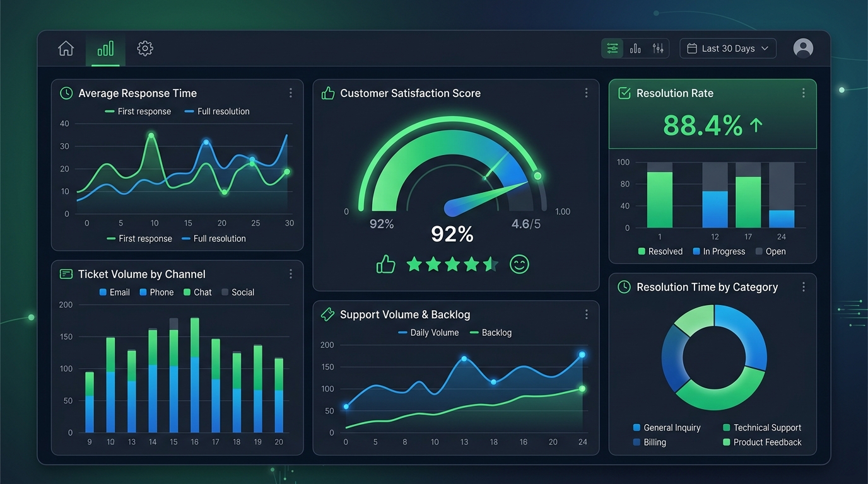
Task: Toggle the Social series in the legend
Action: (x=238, y=292)
